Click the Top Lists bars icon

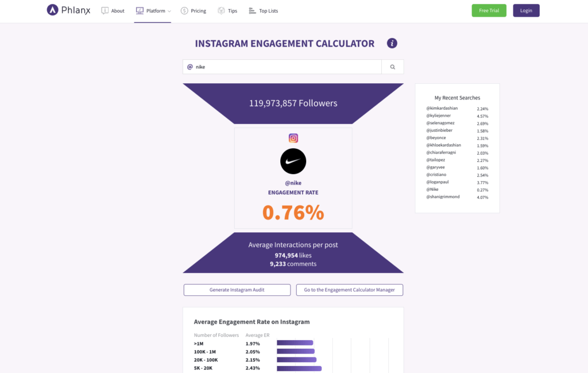click(x=253, y=10)
